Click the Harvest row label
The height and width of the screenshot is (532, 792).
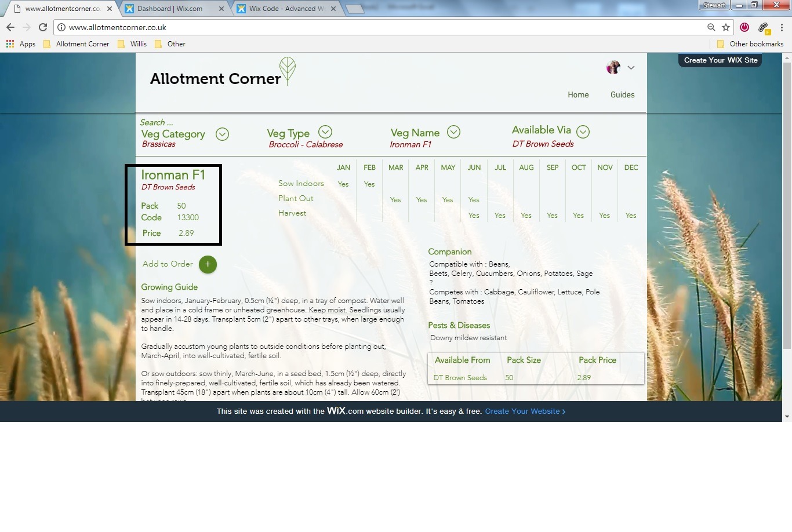292,213
